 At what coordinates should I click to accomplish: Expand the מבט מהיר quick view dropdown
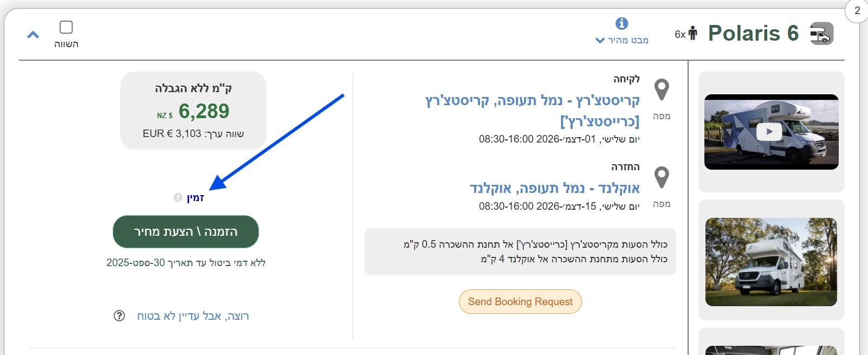coord(621,40)
